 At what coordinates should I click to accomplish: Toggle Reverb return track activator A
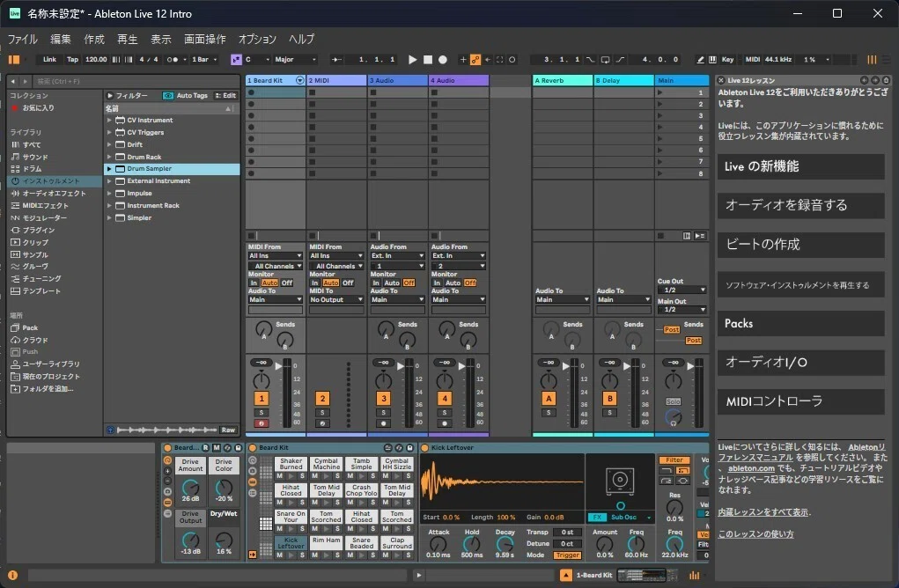549,398
